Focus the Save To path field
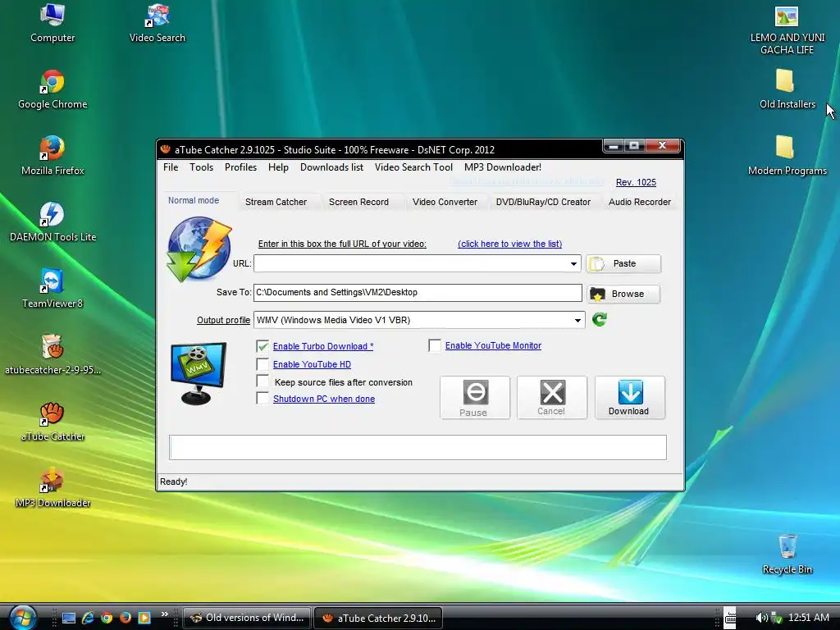 (418, 293)
